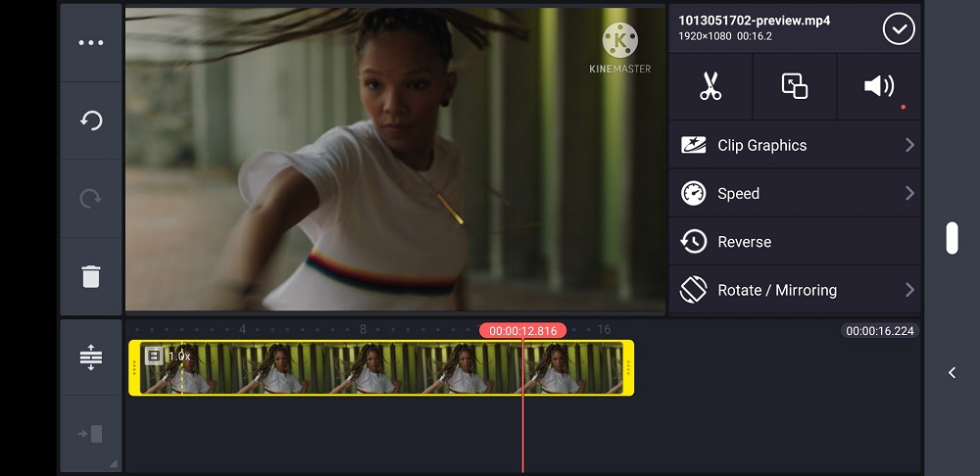
Task: Click the file name 1013051702-preview.mp4
Action: pyautogui.click(x=755, y=21)
